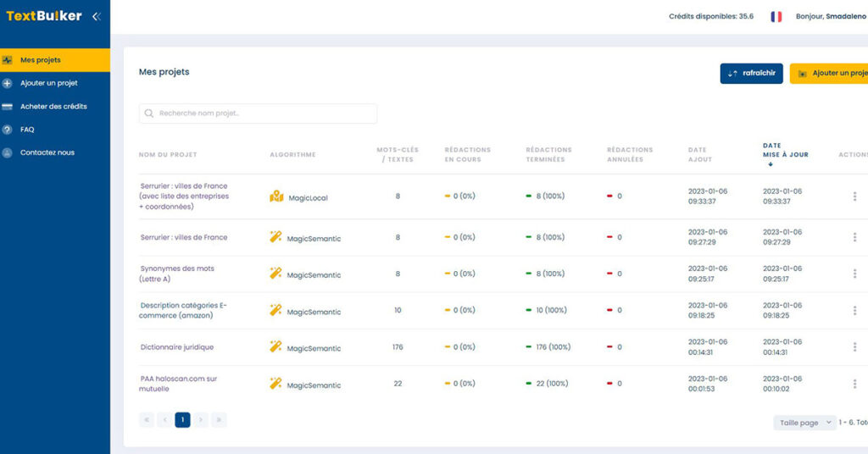The height and width of the screenshot is (454, 868).
Task: Open the Serrurier : villes de France project
Action: (x=184, y=237)
